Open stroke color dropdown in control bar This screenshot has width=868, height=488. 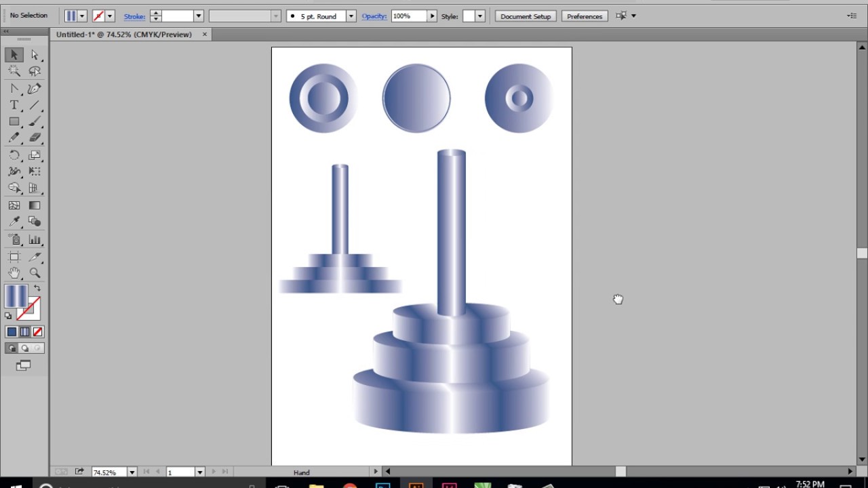point(110,16)
